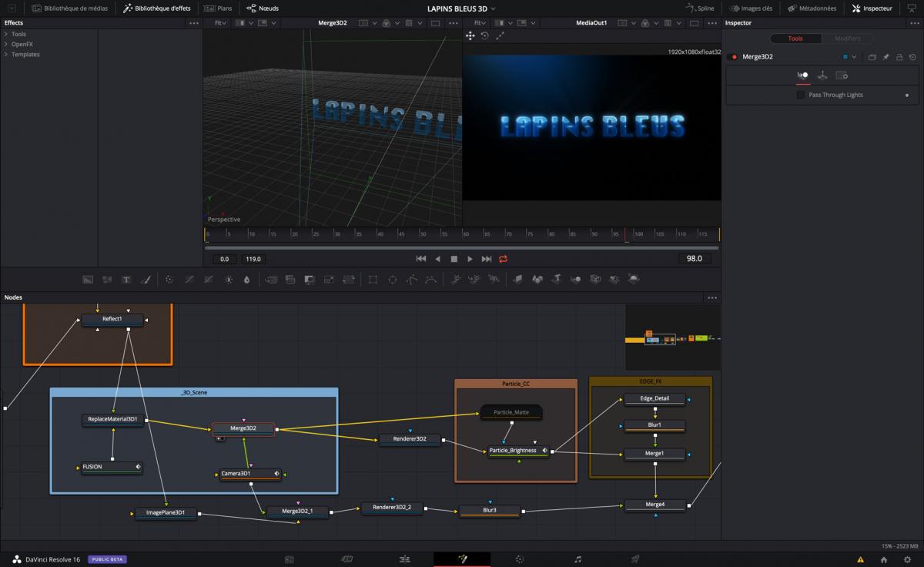Toggle the Nœuds panel
The width and height of the screenshot is (924, 567).
[x=263, y=8]
